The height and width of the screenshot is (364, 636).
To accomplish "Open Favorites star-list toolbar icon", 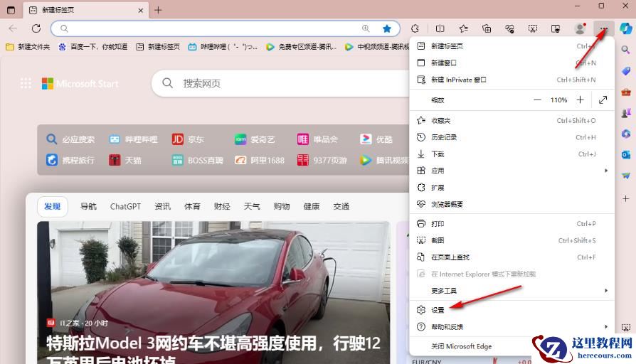I will coord(463,28).
